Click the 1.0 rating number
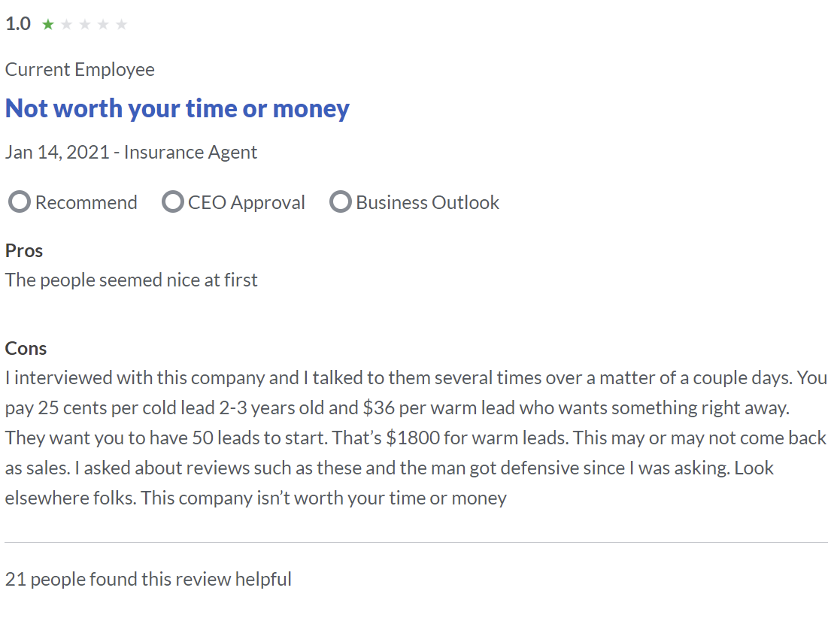 18,24
